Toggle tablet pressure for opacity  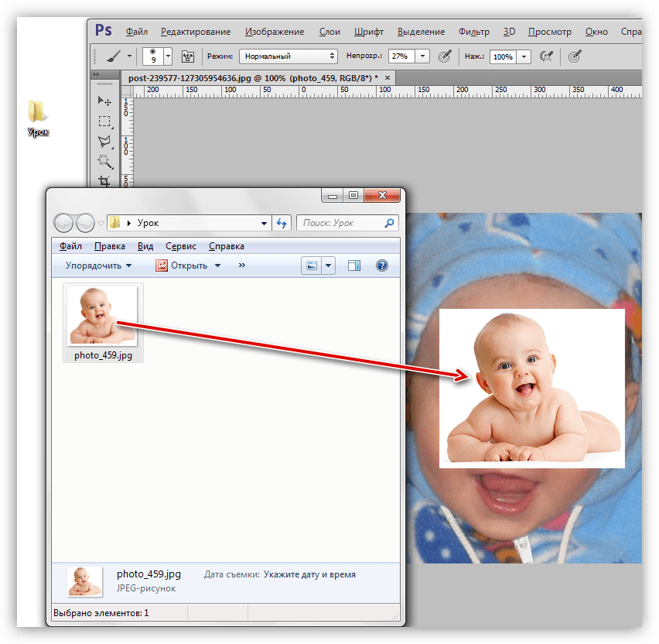(x=445, y=57)
